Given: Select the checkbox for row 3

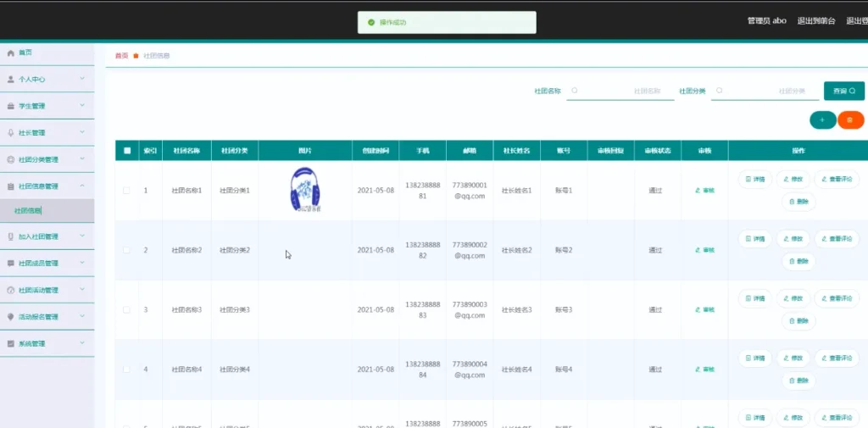Looking at the screenshot, I should (127, 310).
